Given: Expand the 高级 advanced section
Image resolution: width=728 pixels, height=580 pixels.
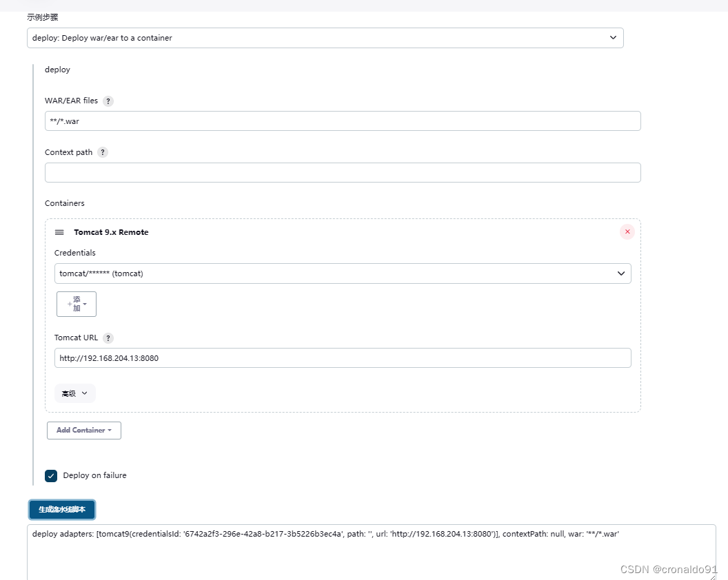Looking at the screenshot, I should tap(74, 393).
